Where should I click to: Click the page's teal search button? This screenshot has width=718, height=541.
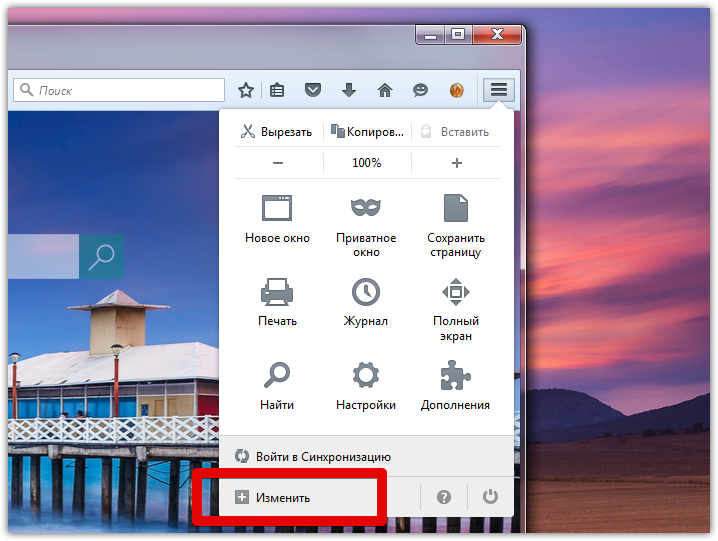[x=101, y=257]
